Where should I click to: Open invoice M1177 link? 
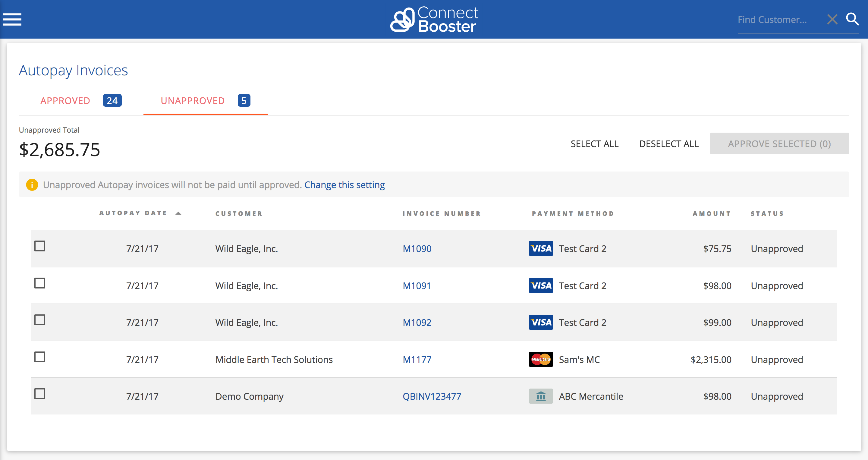417,360
